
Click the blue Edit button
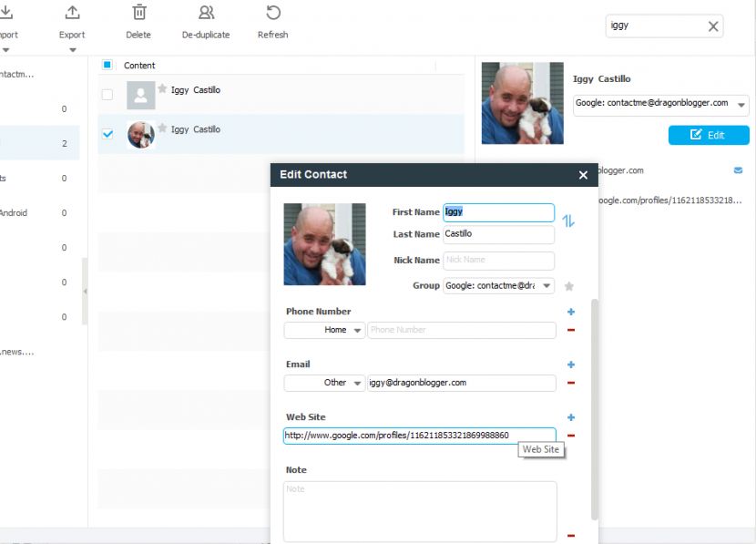(x=709, y=135)
